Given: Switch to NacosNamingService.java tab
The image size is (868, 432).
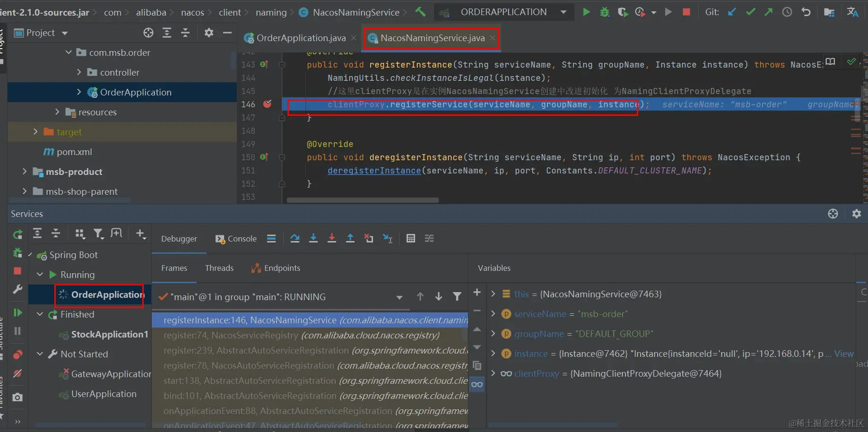Looking at the screenshot, I should coord(433,38).
